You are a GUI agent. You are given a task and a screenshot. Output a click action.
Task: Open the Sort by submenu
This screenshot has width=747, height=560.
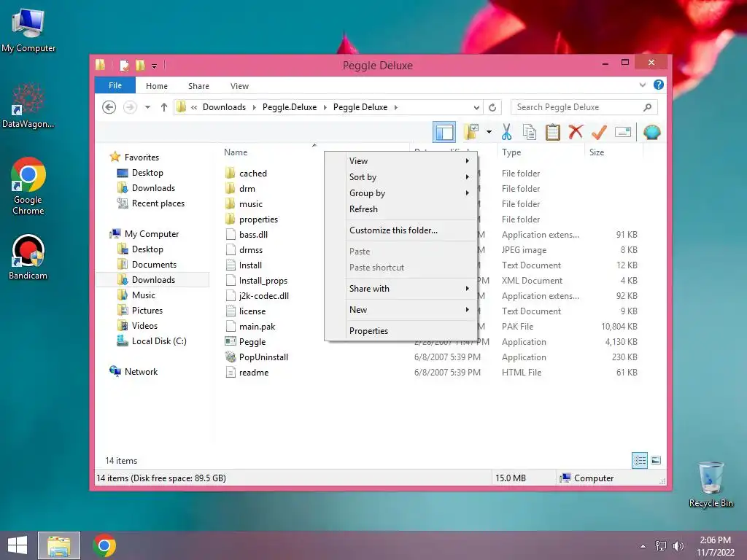click(400, 177)
